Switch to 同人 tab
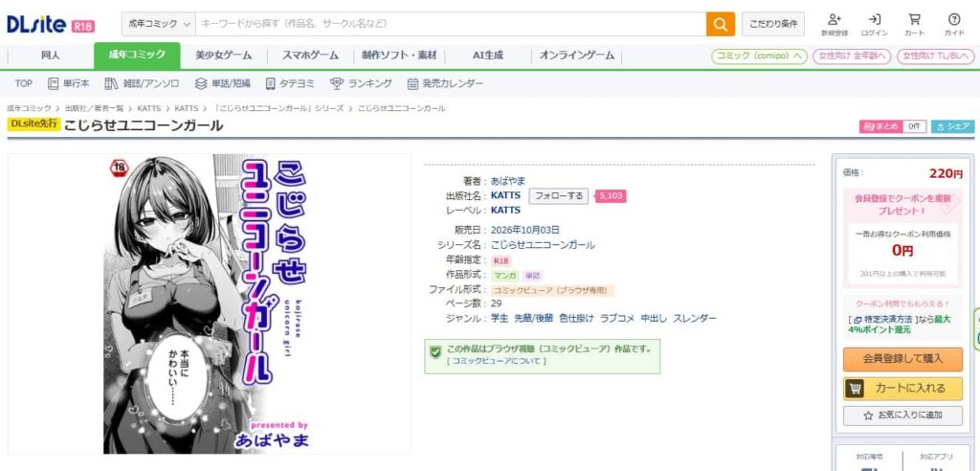This screenshot has height=471, width=980. [x=51, y=55]
